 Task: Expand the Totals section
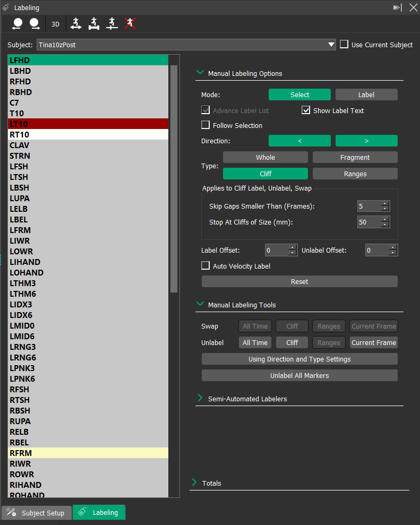click(x=194, y=483)
